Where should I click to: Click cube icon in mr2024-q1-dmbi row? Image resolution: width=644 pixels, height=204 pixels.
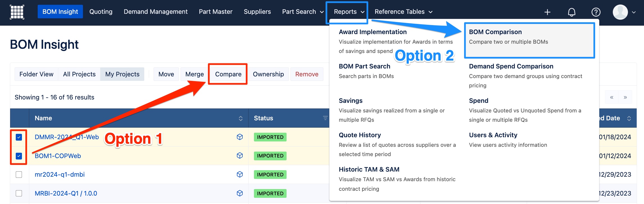[240, 174]
